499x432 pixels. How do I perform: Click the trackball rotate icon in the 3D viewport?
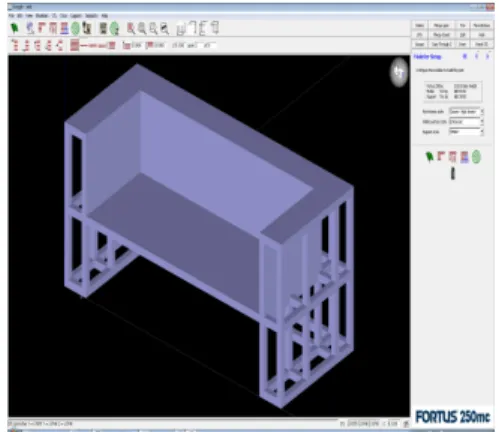[x=399, y=72]
